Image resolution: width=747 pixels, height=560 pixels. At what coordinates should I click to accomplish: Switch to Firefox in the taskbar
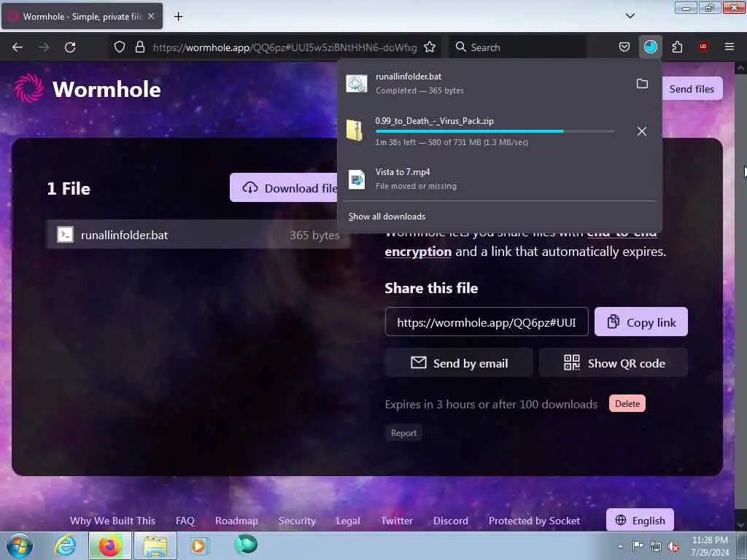(x=109, y=545)
